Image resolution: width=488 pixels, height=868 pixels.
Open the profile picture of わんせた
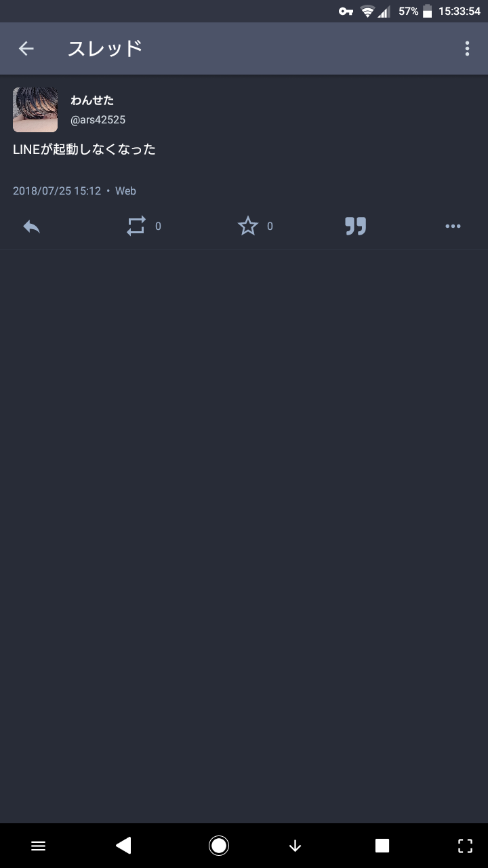click(x=35, y=109)
